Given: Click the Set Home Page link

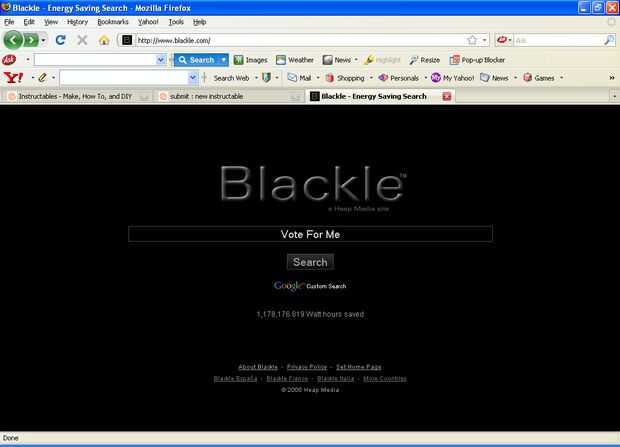Looking at the screenshot, I should [x=359, y=367].
